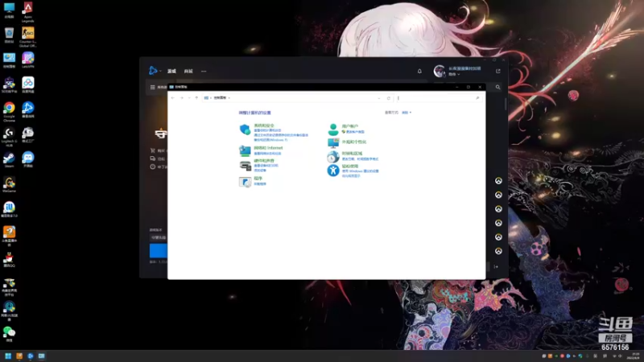Select Steam desktop icon

point(9,159)
